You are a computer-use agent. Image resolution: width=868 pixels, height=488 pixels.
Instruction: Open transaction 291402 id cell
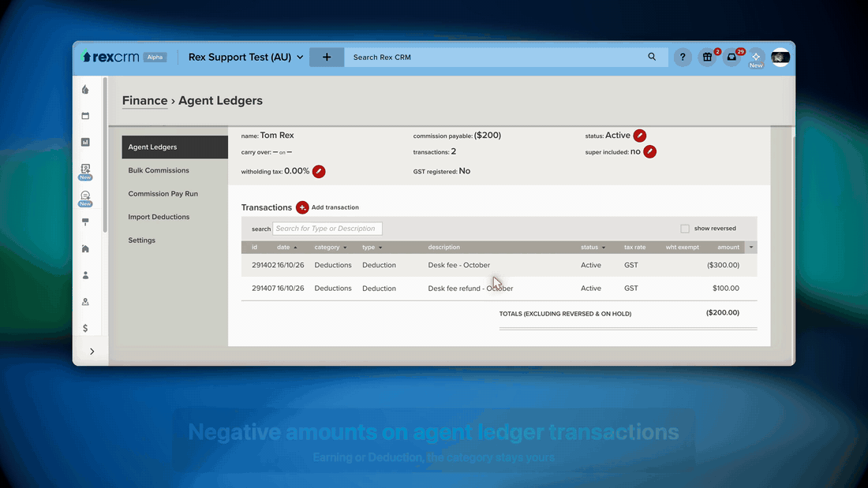point(264,265)
